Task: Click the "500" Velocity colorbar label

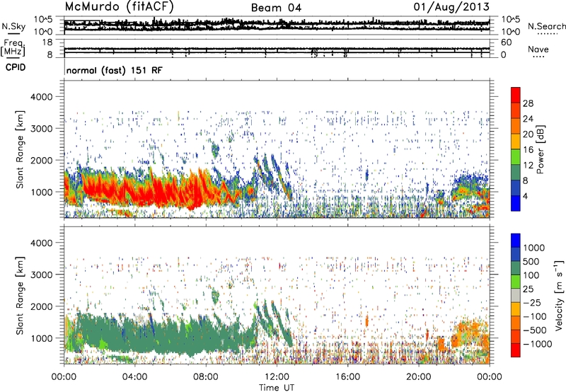Action: point(531,261)
